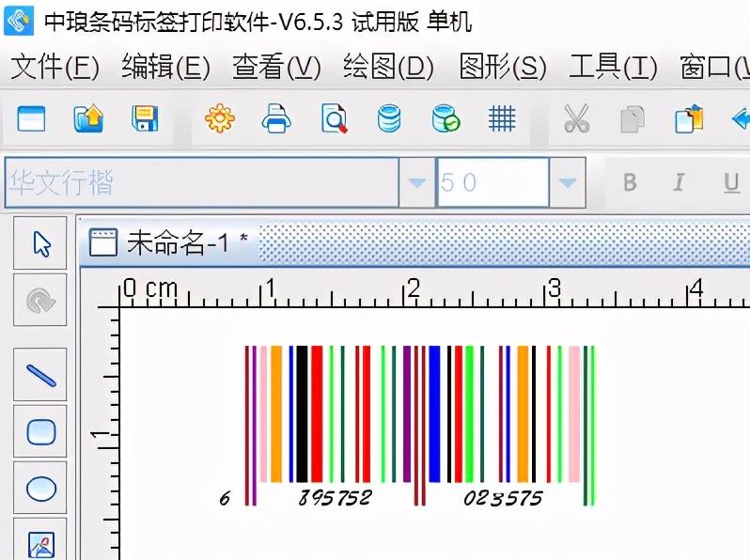Click the database with green check icon
This screenshot has width=750, height=560.
(445, 118)
